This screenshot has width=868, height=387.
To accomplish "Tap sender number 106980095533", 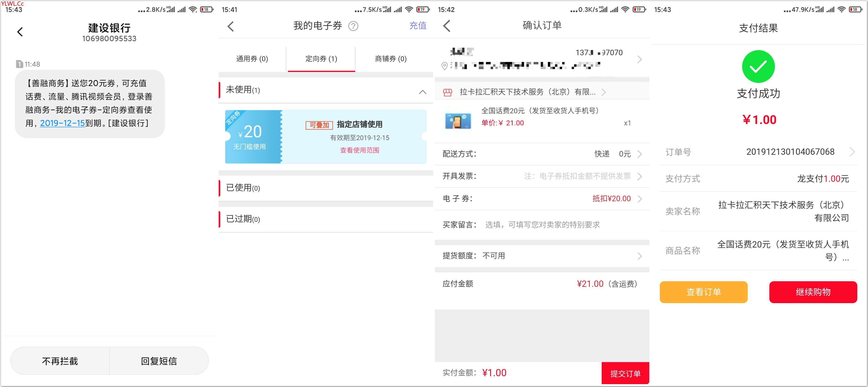I will 109,39.
